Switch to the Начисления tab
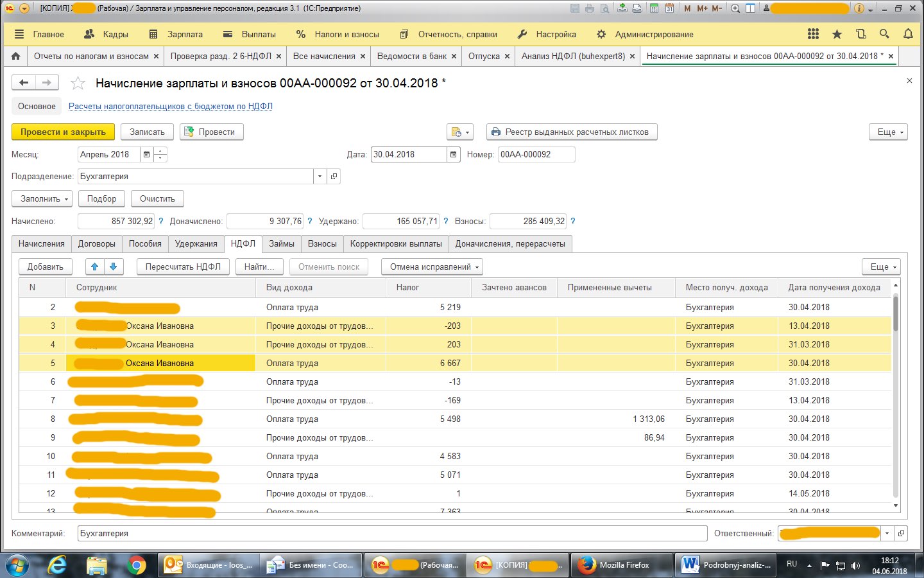The height and width of the screenshot is (578, 924). pos(42,243)
